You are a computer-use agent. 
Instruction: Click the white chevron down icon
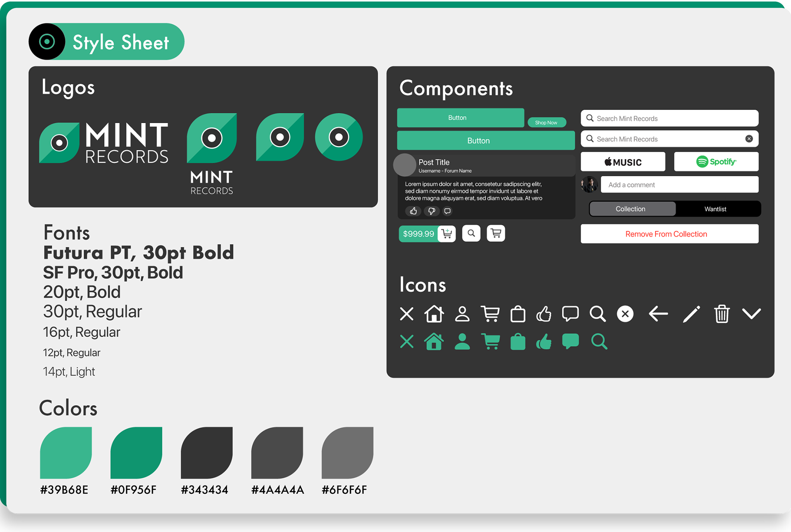751,314
